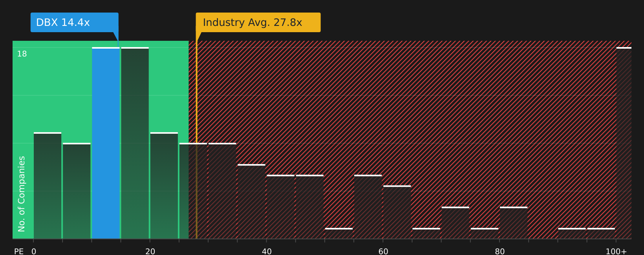Select the short bar for PE 90 to 95
Viewport: 644px width, 255px height.
pyautogui.click(x=572, y=233)
